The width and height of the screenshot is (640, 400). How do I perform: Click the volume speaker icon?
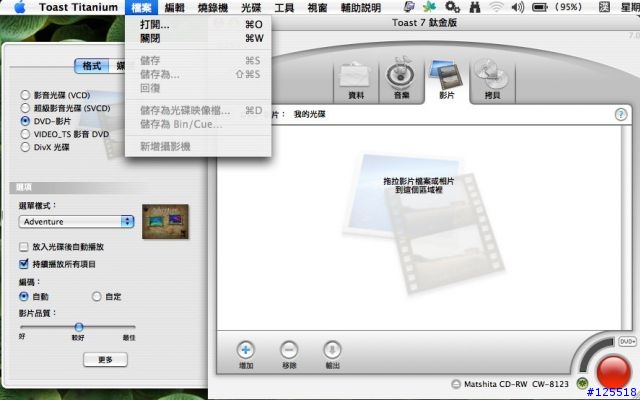coord(518,7)
